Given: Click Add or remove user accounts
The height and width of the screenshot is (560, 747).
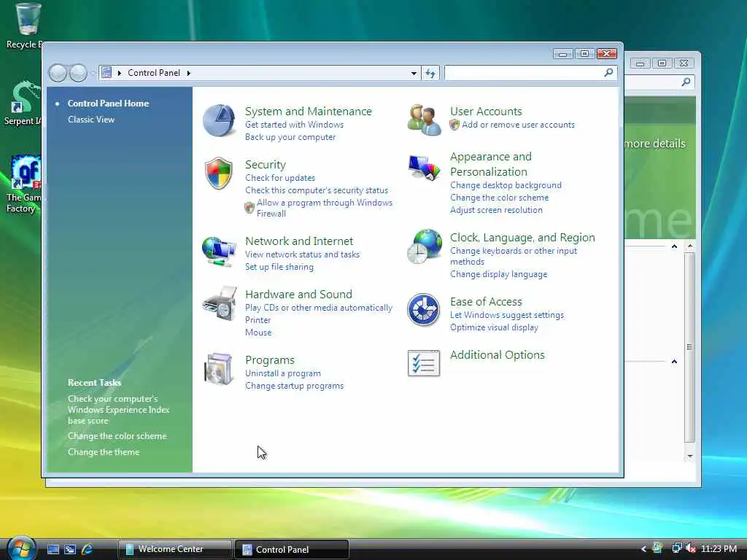Looking at the screenshot, I should tap(518, 125).
